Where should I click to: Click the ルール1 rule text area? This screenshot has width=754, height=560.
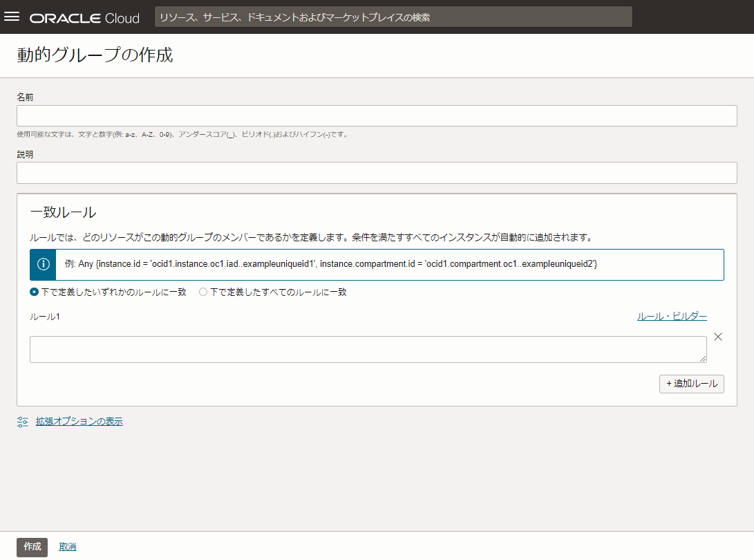click(x=368, y=349)
